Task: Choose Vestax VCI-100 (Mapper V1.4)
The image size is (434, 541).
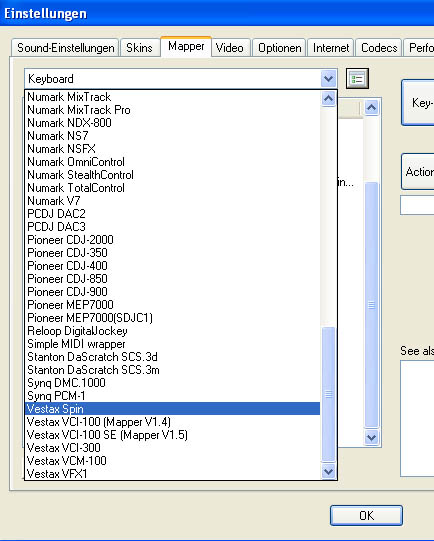Action: pos(172,422)
